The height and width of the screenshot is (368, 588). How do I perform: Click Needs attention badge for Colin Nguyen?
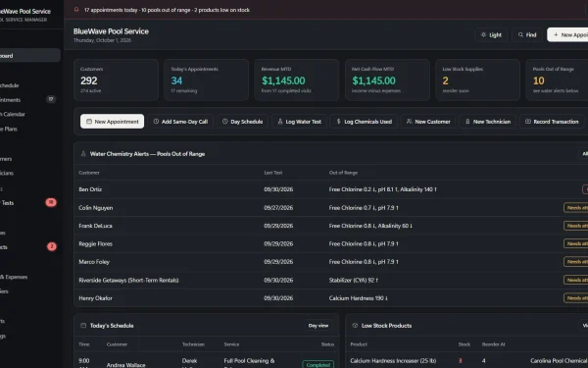click(576, 208)
